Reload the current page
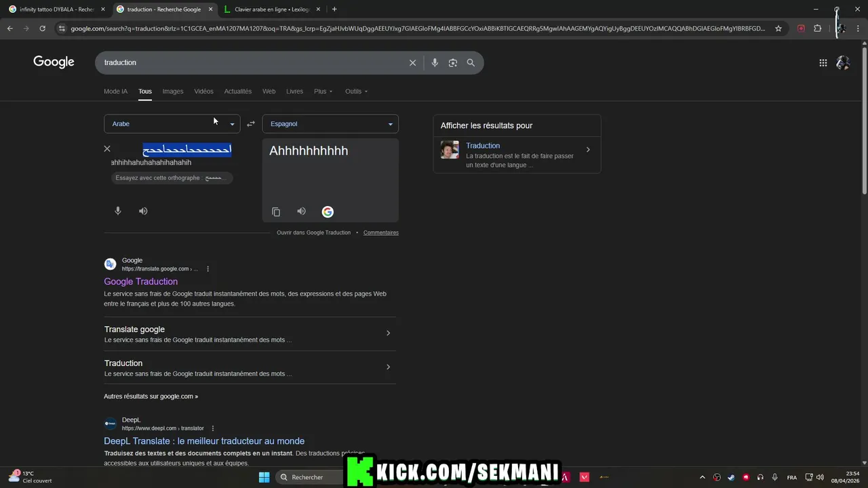The height and width of the screenshot is (488, 868). pyautogui.click(x=42, y=28)
